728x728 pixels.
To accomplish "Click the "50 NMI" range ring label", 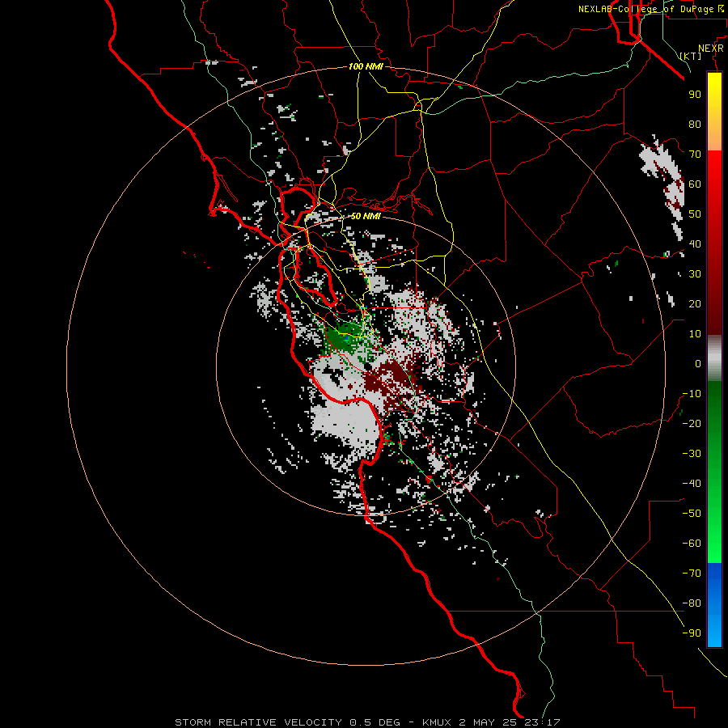I will coord(366,216).
